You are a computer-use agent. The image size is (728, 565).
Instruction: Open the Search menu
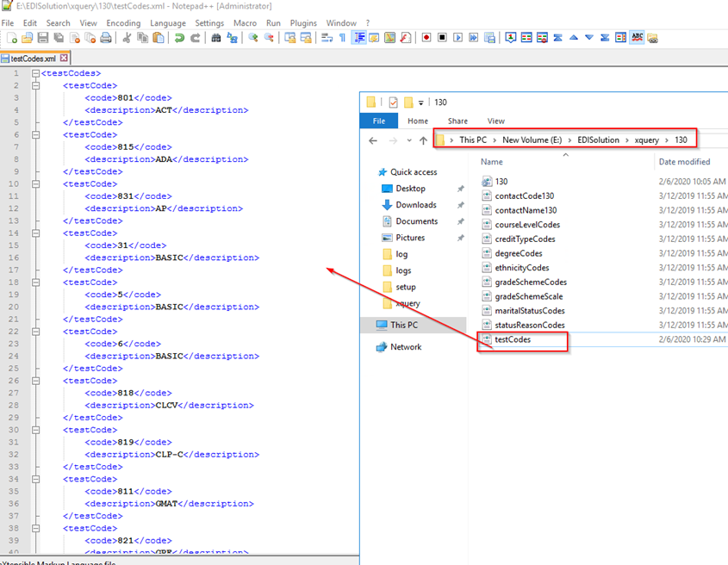click(58, 22)
